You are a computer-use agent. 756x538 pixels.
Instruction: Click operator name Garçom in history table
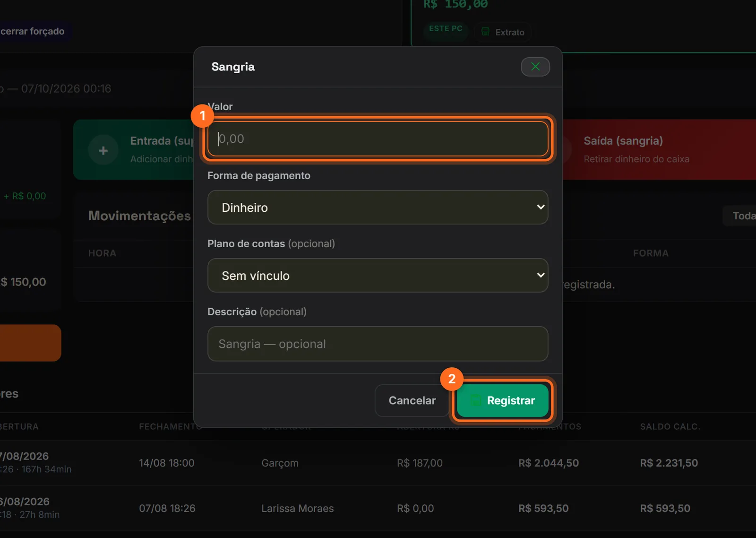click(280, 463)
